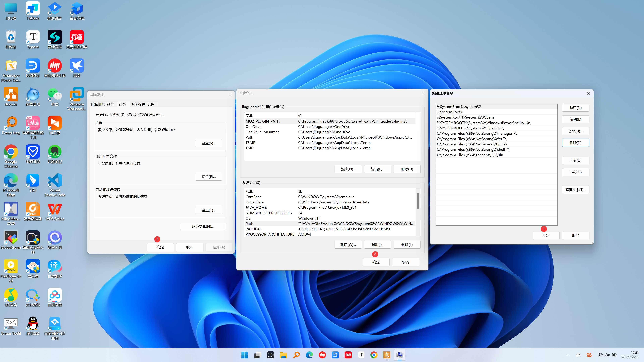Switch to the 系统保护 tab

click(x=138, y=104)
